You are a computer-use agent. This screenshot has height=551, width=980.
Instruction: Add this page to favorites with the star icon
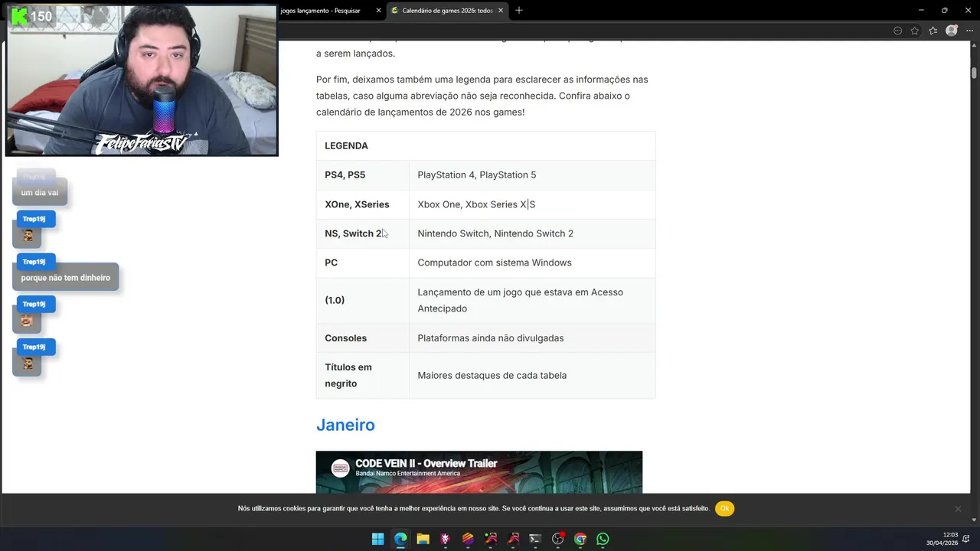[x=915, y=31]
